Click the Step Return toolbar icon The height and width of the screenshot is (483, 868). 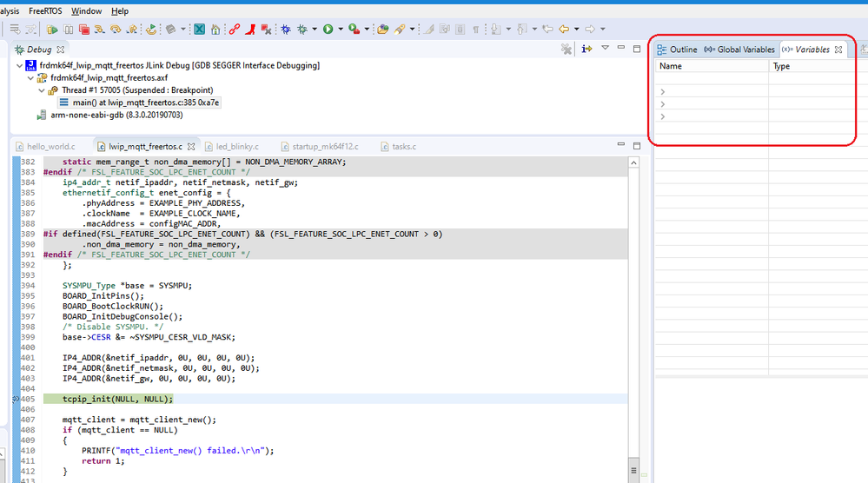pos(132,30)
